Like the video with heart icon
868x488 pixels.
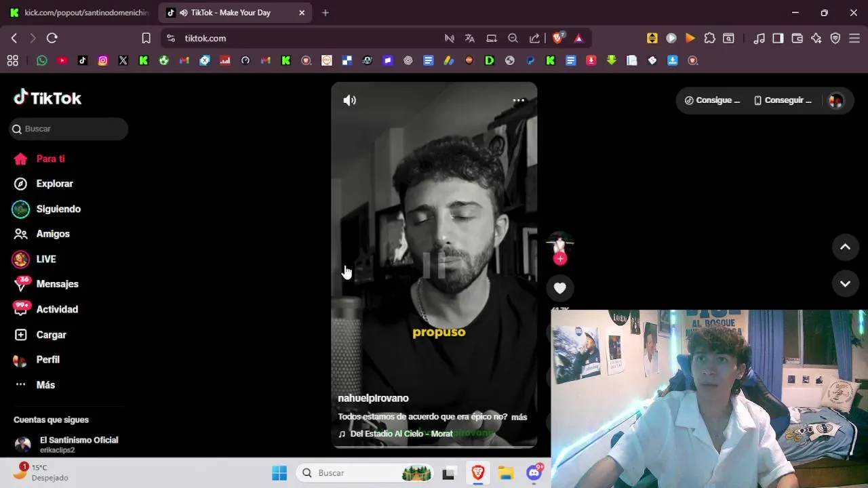559,288
